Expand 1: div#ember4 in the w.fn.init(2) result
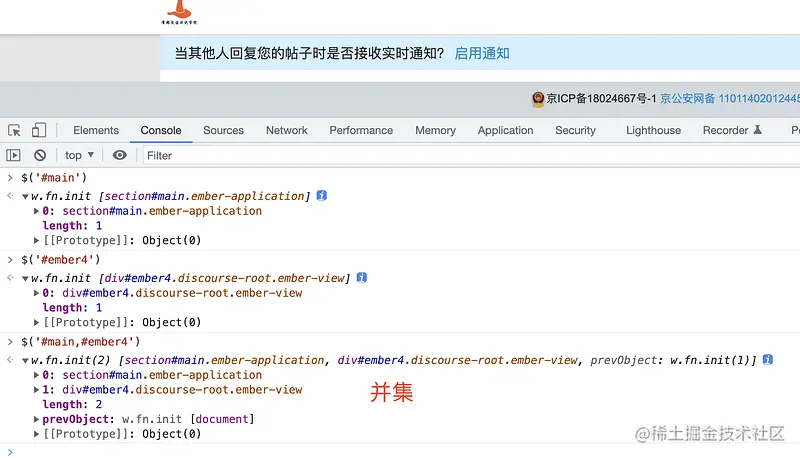This screenshot has height=458, width=800. click(36, 390)
